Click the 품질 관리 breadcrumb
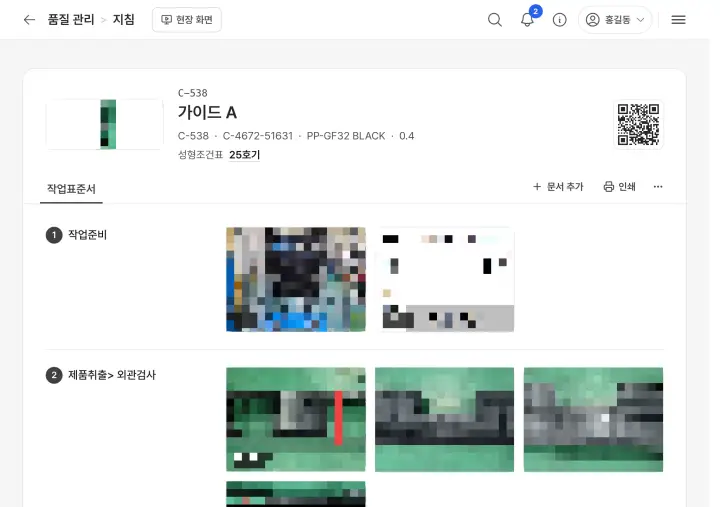 (71, 20)
